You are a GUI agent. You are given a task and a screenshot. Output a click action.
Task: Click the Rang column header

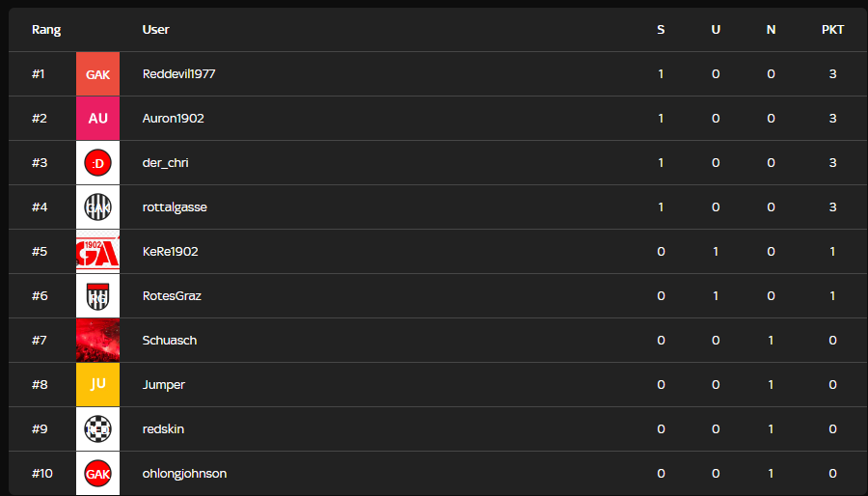(46, 30)
